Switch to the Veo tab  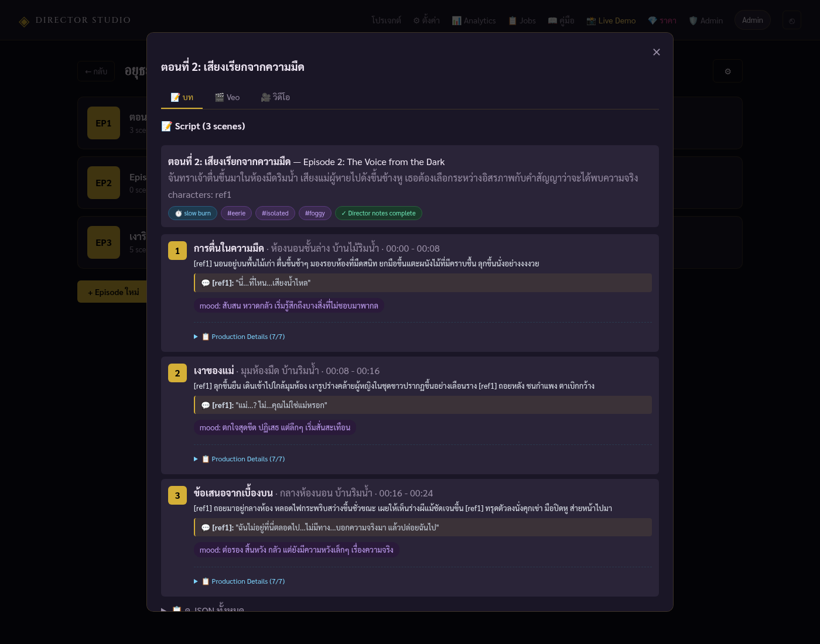click(x=227, y=97)
